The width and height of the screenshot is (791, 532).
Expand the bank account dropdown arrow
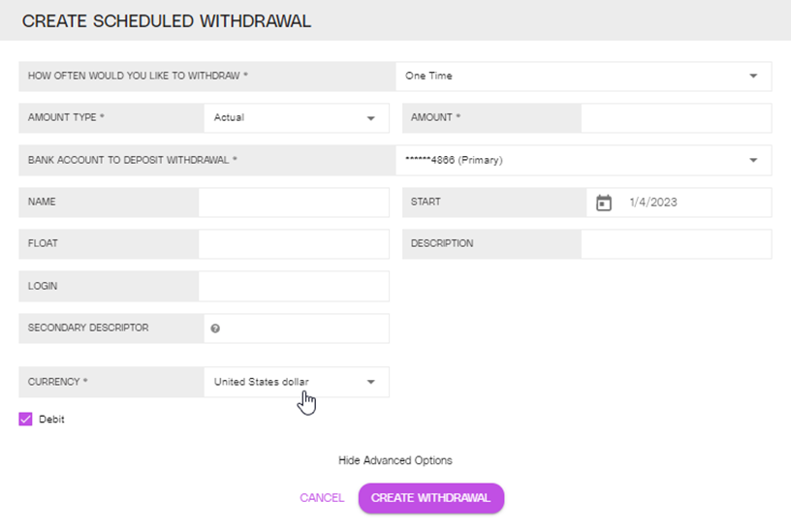[753, 160]
